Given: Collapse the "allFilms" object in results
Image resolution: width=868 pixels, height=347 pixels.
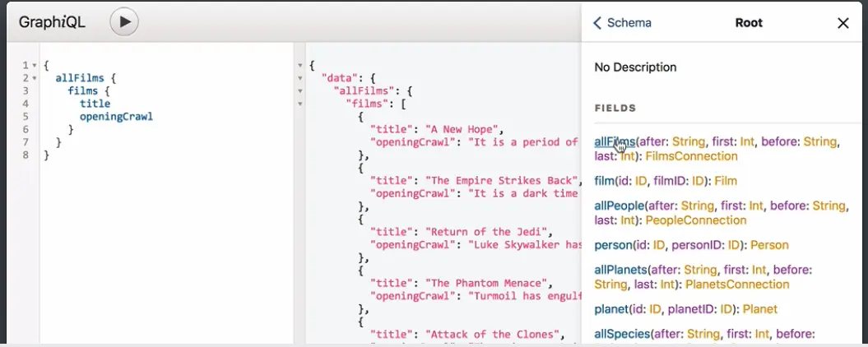Looking at the screenshot, I should (x=300, y=90).
